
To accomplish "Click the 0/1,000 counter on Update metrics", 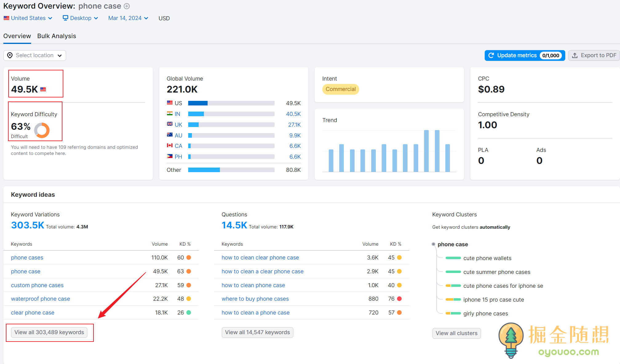I will [x=550, y=56].
